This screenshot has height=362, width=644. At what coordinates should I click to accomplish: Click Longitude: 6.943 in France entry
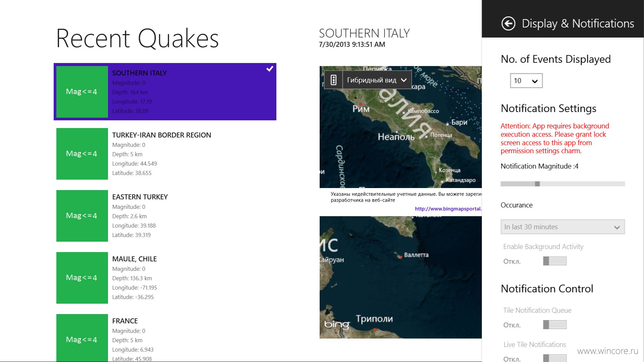pos(133,350)
